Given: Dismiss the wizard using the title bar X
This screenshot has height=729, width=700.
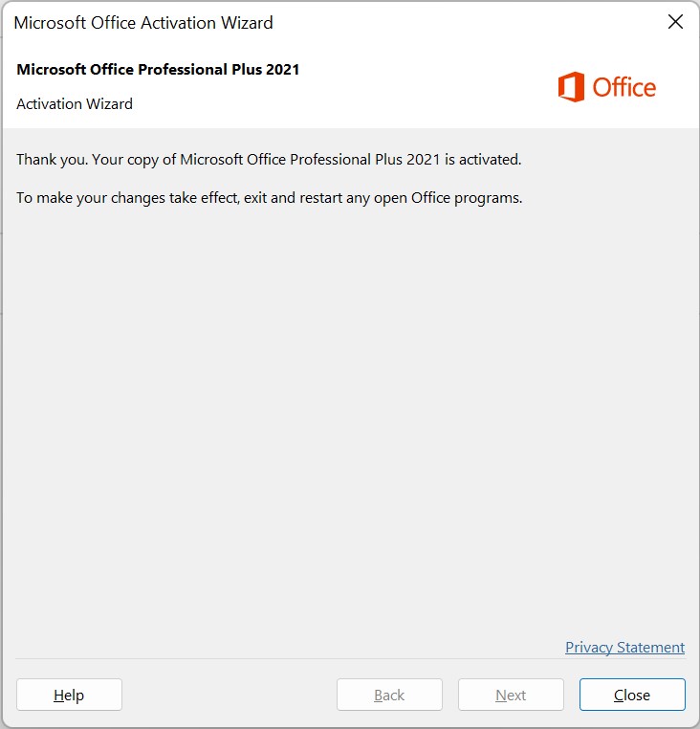Looking at the screenshot, I should coord(675,21).
